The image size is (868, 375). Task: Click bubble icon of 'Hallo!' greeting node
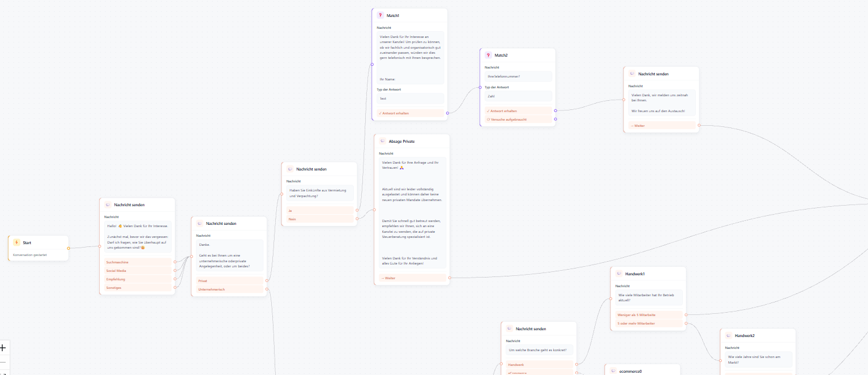(108, 204)
